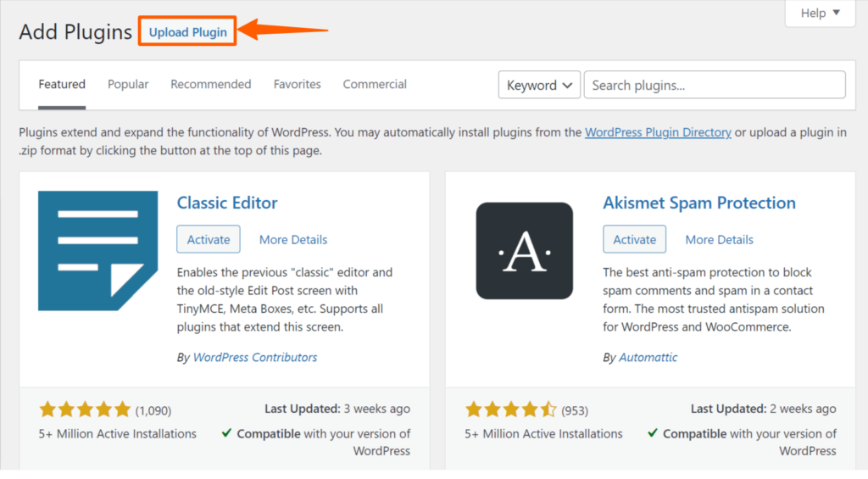
Task: Click the Akismet star rating
Action: click(511, 409)
